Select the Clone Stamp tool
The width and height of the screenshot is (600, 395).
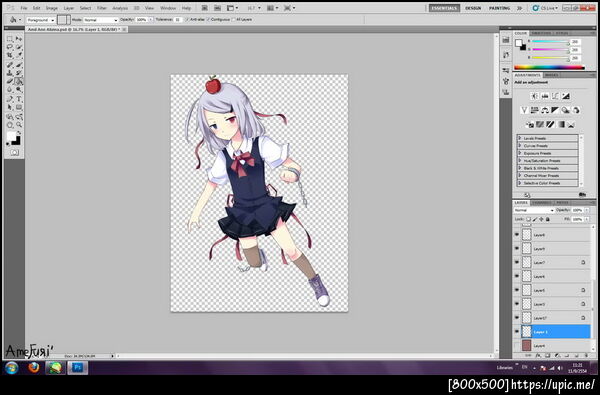[10, 73]
